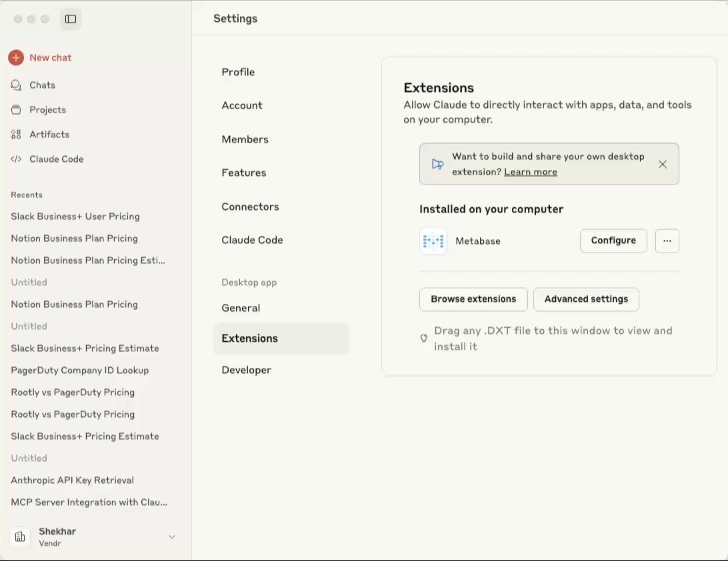The image size is (728, 561).
Task: Dismiss the desktop extension banner
Action: [663, 164]
